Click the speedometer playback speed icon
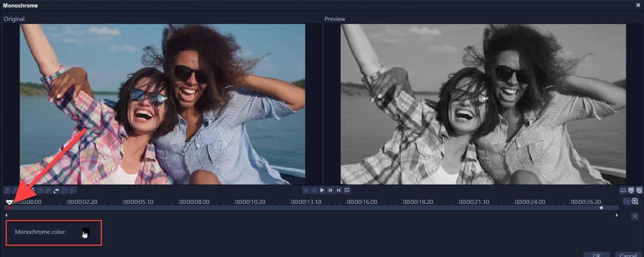 click(x=623, y=190)
